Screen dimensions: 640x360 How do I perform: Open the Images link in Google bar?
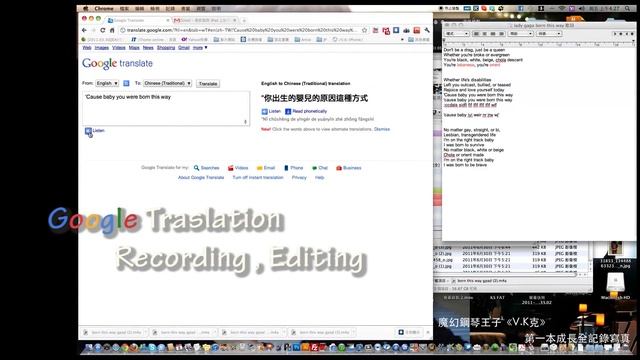[102, 48]
